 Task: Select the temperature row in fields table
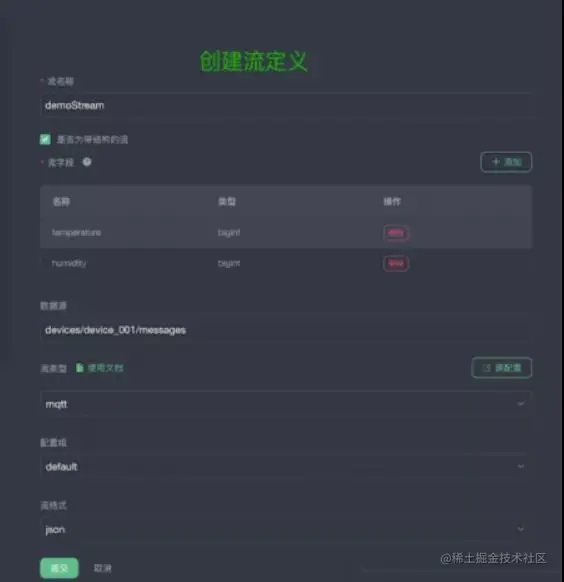pos(286,233)
